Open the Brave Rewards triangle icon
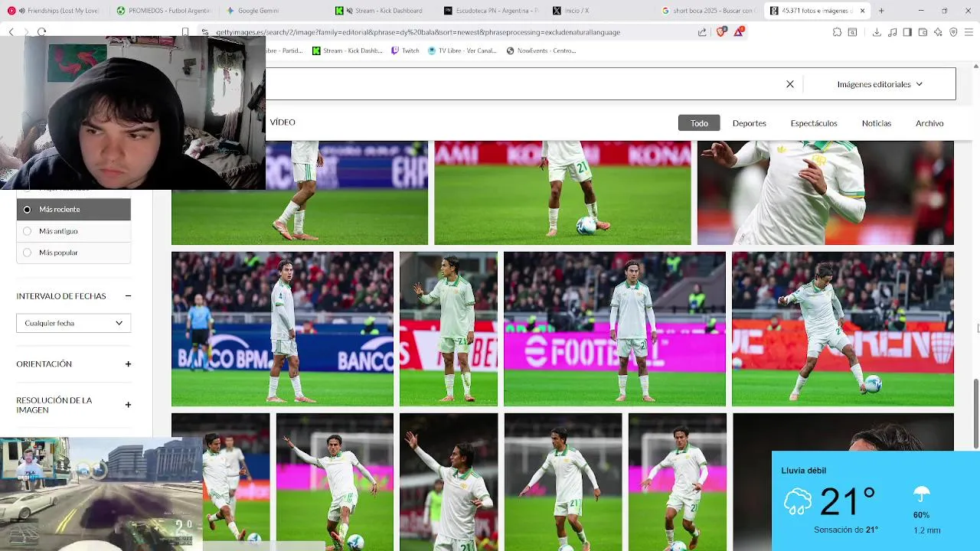Viewport: 980px width, 551px height. pyautogui.click(x=739, y=32)
